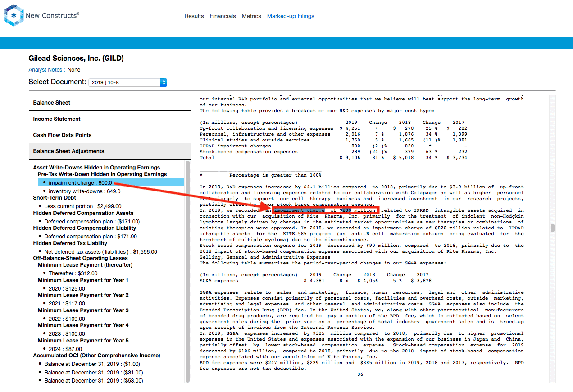Click the Off-Balance-Sheet Operating Leases heading
The width and height of the screenshot is (573, 392).
(x=80, y=258)
